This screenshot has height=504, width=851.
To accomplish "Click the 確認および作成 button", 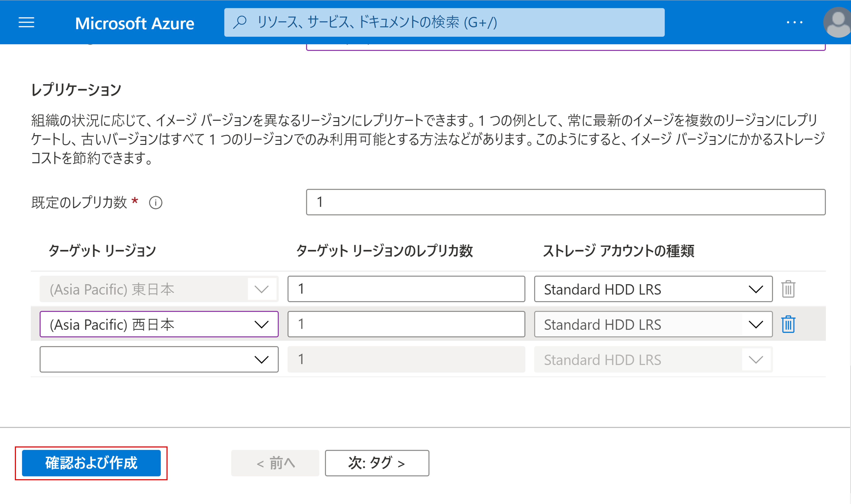I will click(x=91, y=463).
